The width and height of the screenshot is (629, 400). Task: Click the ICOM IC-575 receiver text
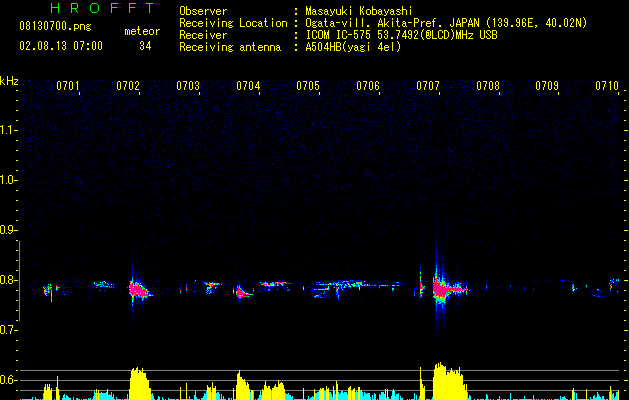coord(401,35)
